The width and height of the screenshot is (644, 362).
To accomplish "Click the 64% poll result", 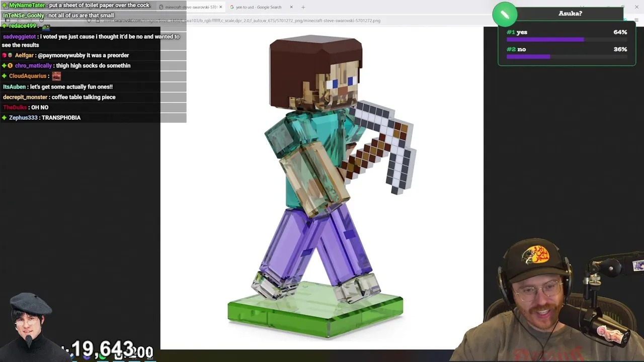I will 620,32.
